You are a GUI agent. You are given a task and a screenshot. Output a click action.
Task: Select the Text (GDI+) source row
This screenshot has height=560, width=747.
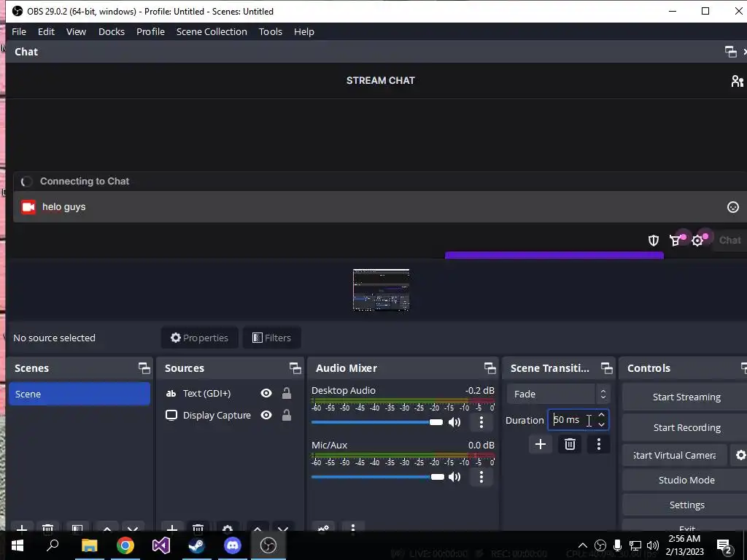(231, 393)
